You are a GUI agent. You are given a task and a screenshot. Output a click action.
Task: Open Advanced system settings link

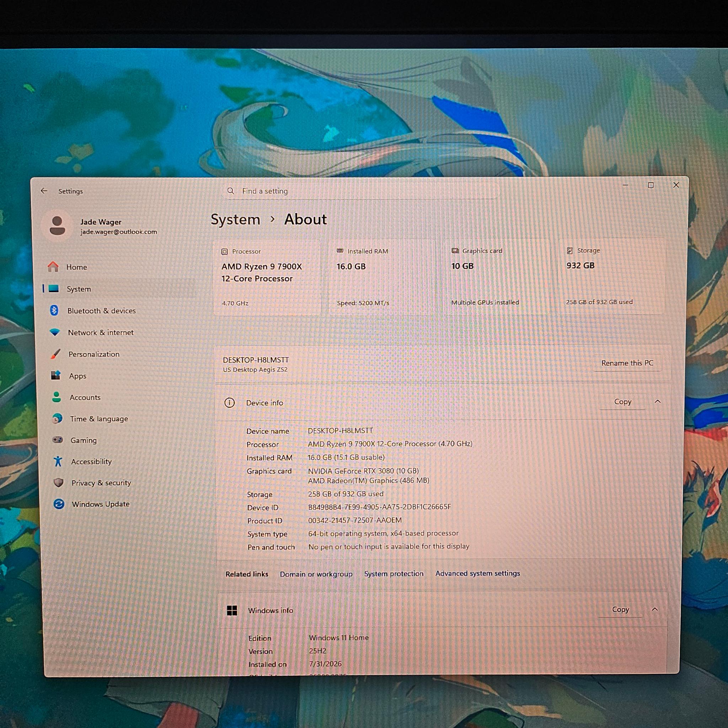coord(478,573)
